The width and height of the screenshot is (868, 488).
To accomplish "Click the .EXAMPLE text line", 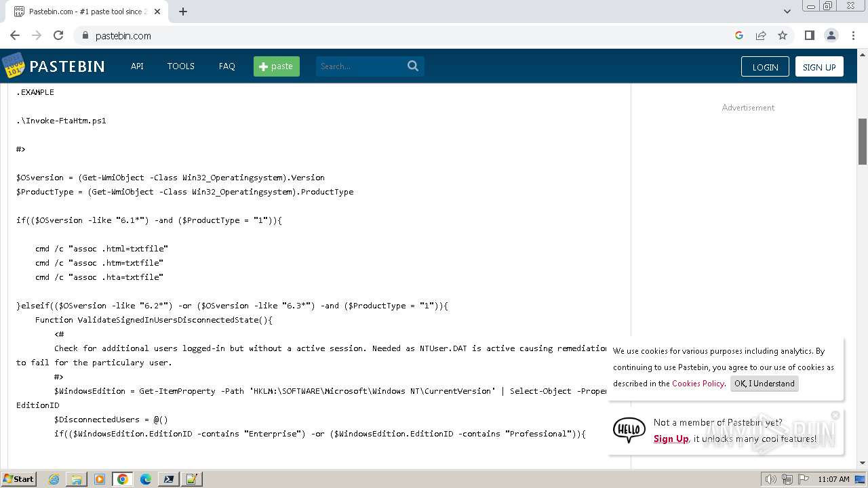I will [35, 92].
